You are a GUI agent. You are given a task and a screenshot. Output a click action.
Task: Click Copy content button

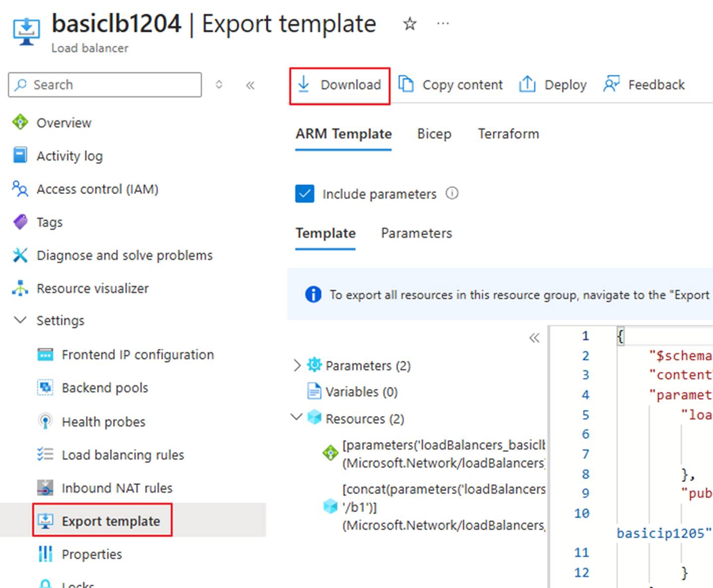click(x=451, y=85)
